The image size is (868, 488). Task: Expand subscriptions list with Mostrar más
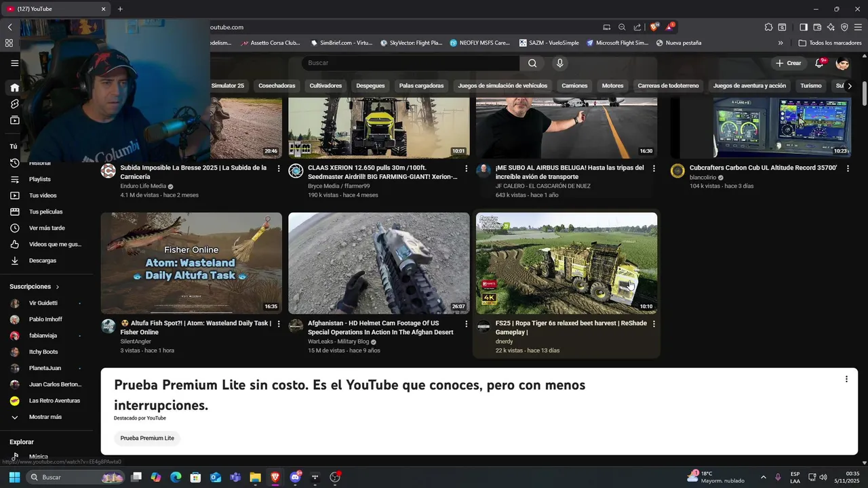coord(46,417)
